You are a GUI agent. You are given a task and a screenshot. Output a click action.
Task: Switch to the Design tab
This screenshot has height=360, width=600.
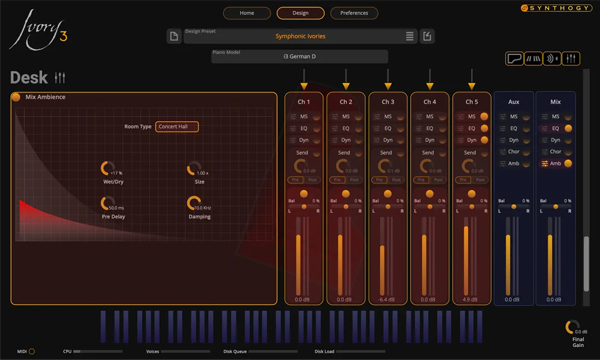[x=300, y=13]
